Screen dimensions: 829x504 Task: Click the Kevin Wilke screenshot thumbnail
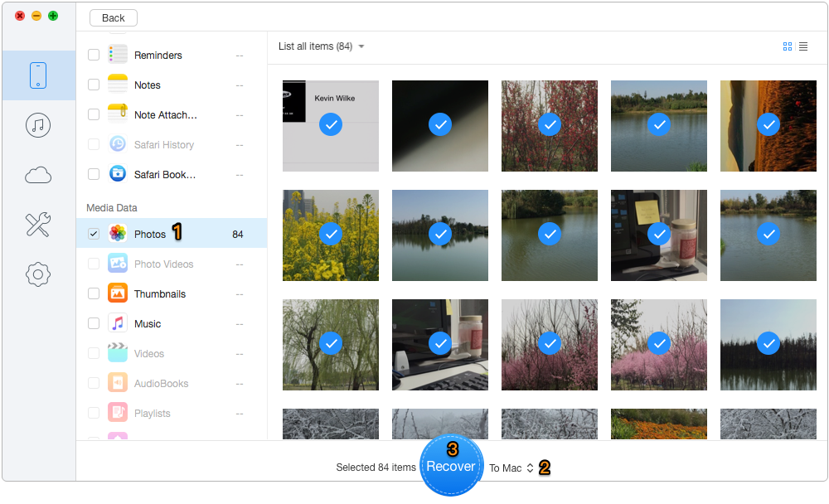[331, 126]
